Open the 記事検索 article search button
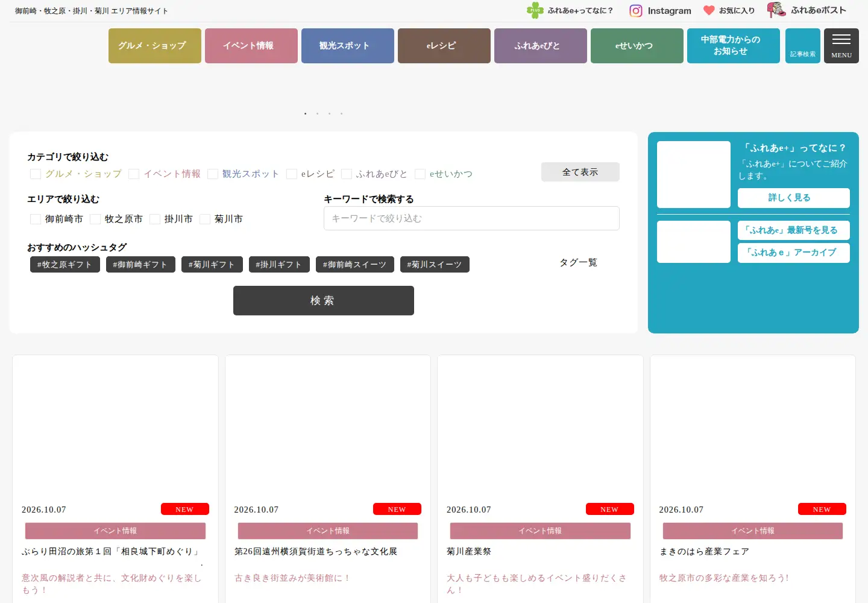Image resolution: width=868 pixels, height=603 pixels. click(803, 46)
